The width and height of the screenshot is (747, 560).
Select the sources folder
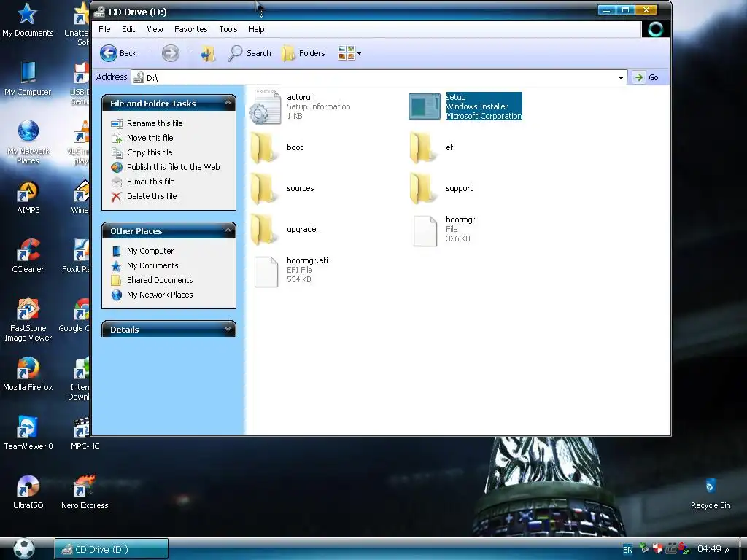[x=282, y=189]
